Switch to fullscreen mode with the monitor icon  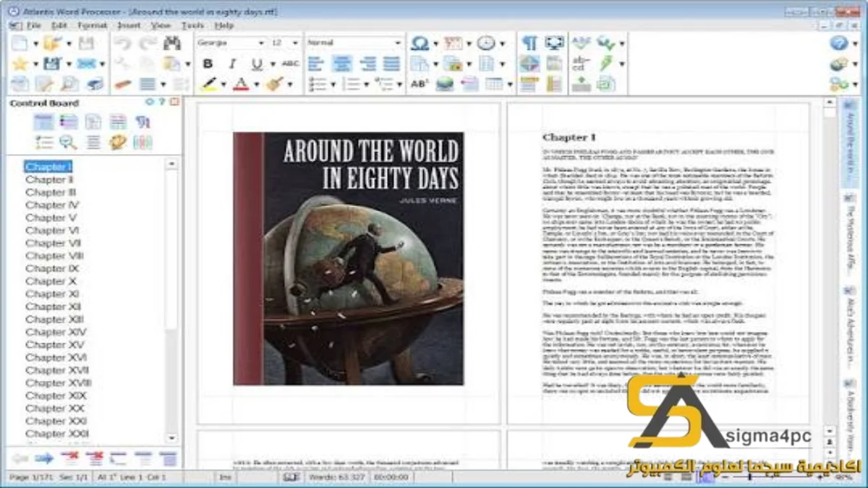pyautogui.click(x=554, y=43)
